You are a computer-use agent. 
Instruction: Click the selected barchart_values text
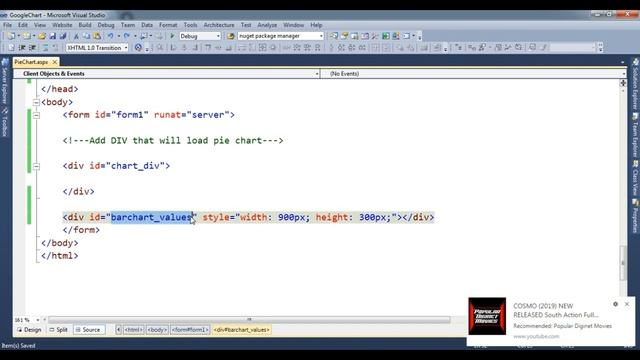[151, 217]
